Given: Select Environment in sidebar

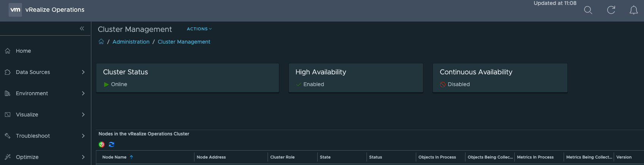Looking at the screenshot, I should tap(32, 93).
